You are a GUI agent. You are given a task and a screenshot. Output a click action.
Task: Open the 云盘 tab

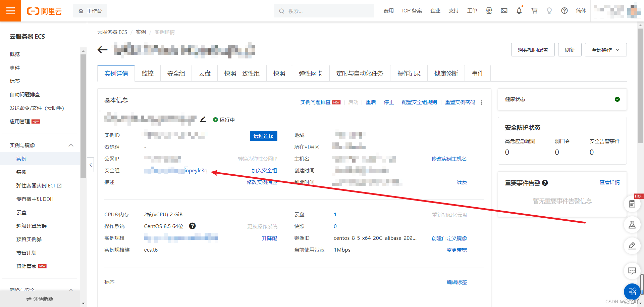point(205,73)
